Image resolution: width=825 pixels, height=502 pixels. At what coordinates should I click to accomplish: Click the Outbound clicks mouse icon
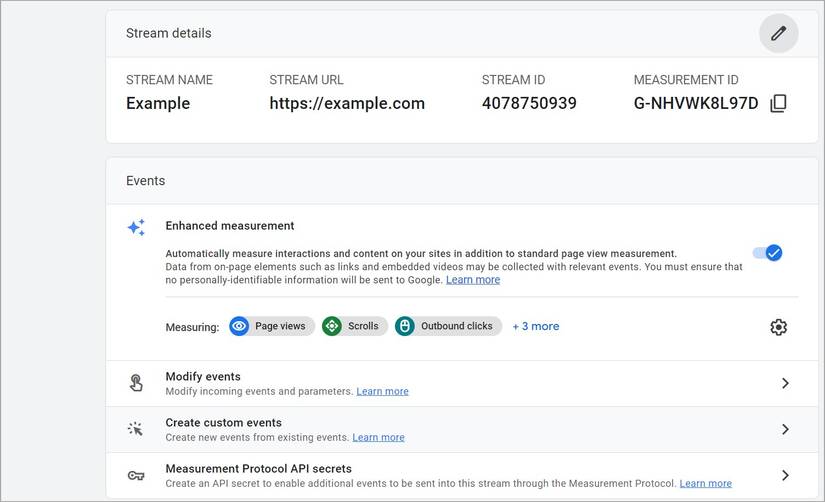405,326
